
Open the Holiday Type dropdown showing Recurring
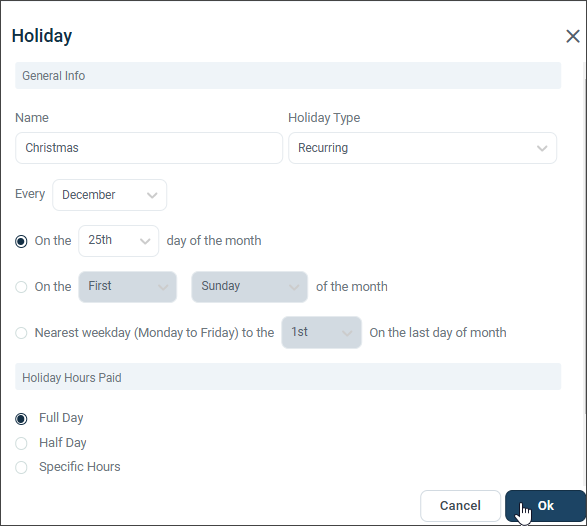[422, 148]
